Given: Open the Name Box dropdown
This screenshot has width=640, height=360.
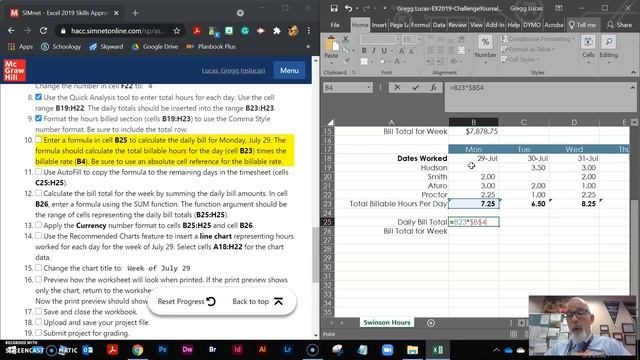Looking at the screenshot, I should 368,87.
